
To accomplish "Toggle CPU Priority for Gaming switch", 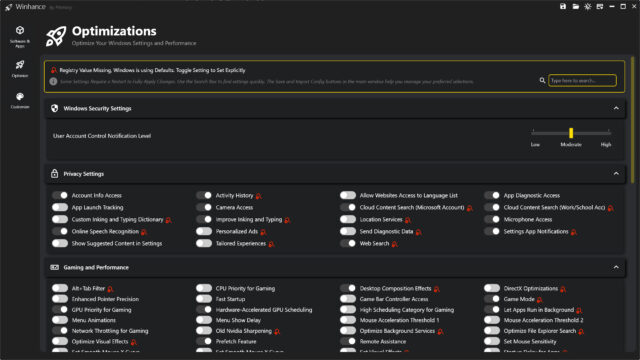I will pyautogui.click(x=204, y=288).
